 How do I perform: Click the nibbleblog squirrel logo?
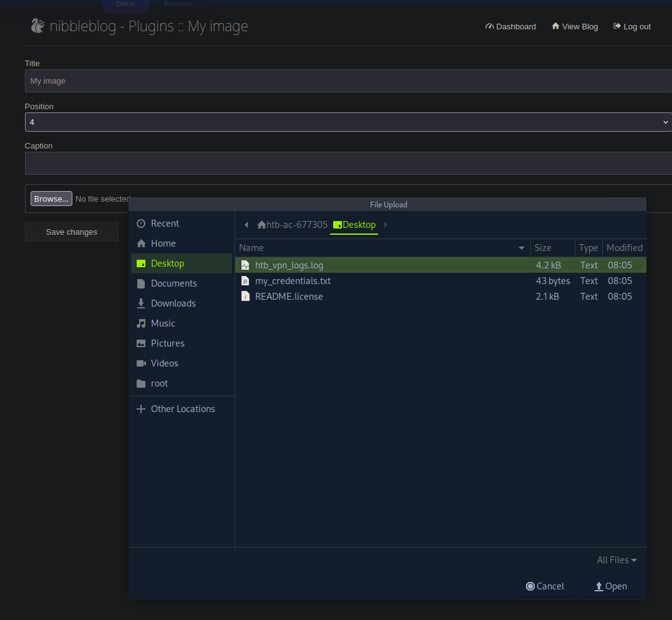[x=37, y=26]
